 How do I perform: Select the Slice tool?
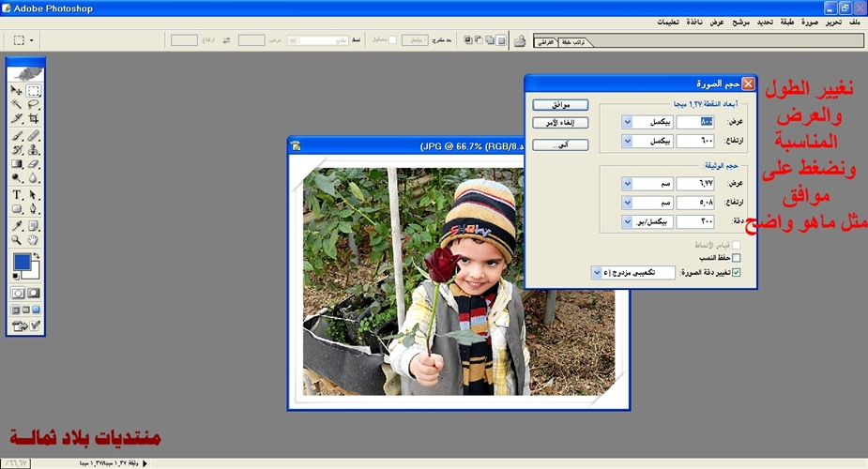point(17,118)
